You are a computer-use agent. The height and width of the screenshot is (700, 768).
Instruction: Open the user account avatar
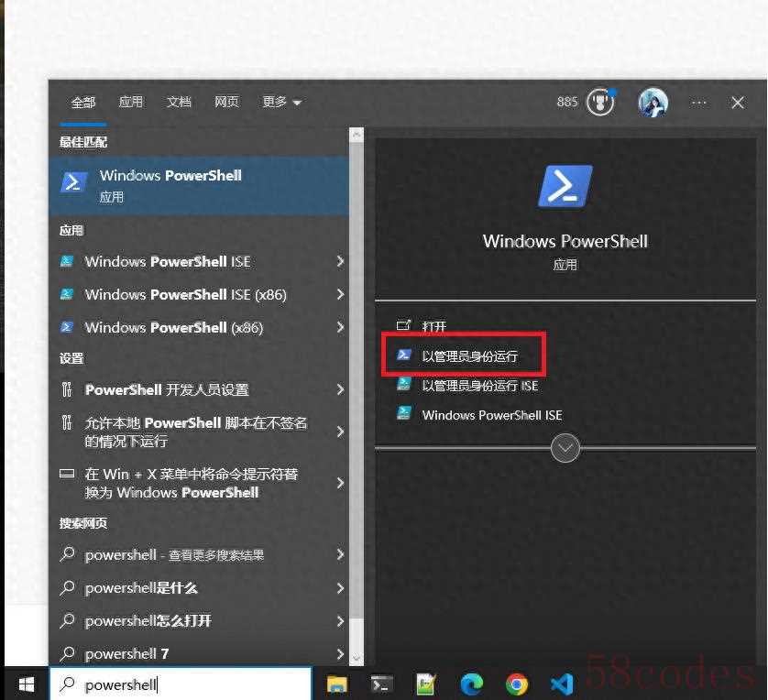pos(653,103)
